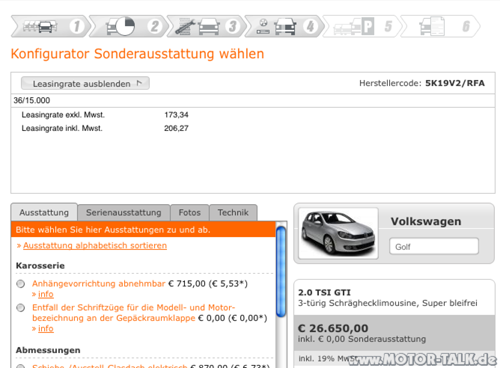The width and height of the screenshot is (500, 368).
Task: Open step 2 leasing duration pie icon
Action: click(x=128, y=26)
